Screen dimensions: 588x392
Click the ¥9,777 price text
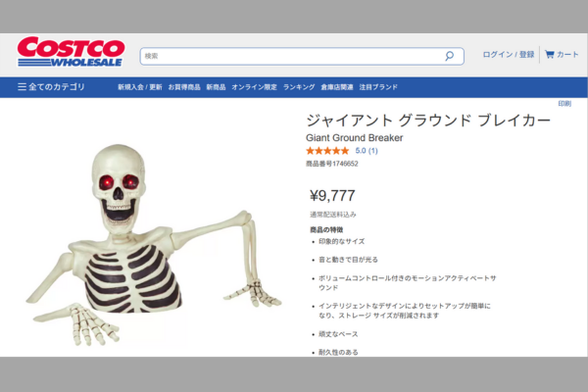click(x=332, y=195)
